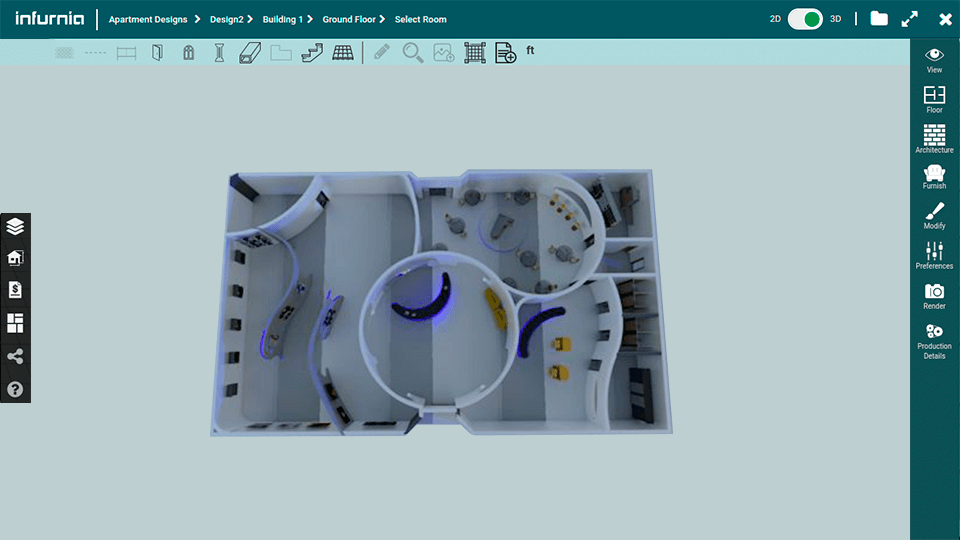The width and height of the screenshot is (960, 540).
Task: Open the Preferences panel
Action: click(934, 256)
